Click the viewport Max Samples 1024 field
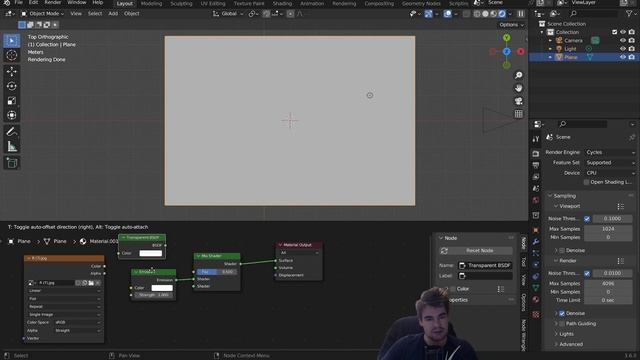This screenshot has height=360, width=640. (x=608, y=229)
